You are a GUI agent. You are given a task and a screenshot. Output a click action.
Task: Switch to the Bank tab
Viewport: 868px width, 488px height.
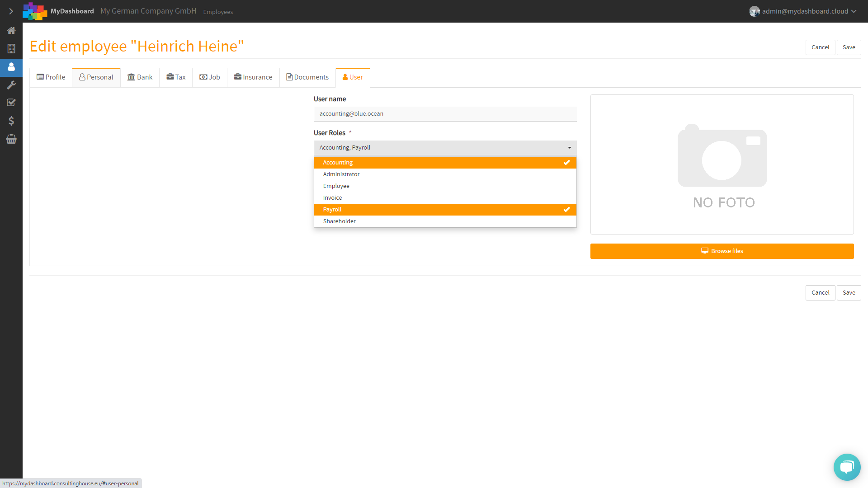[x=140, y=77]
